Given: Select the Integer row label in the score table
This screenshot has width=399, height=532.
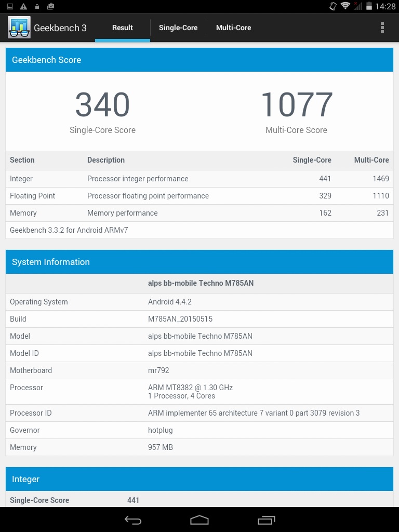Looking at the screenshot, I should [21, 179].
